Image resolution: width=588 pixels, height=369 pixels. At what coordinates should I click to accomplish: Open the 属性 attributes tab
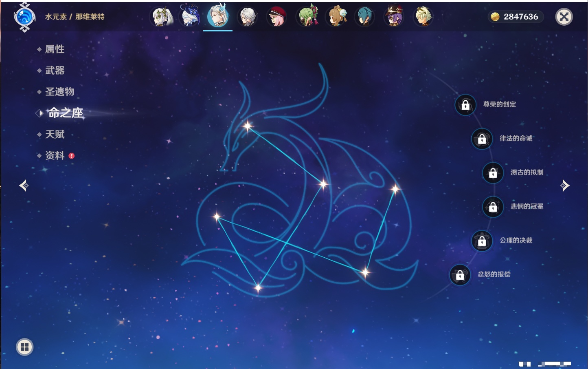click(x=55, y=49)
